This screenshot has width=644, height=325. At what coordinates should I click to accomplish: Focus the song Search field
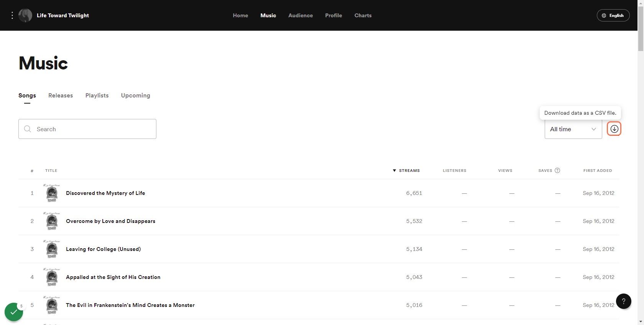click(x=87, y=129)
